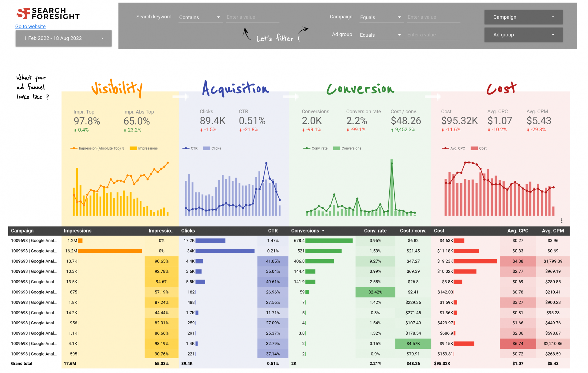Open the 1 Feb 2022 date range picker
Image resolution: width=588 pixels, height=373 pixels.
tap(63, 38)
